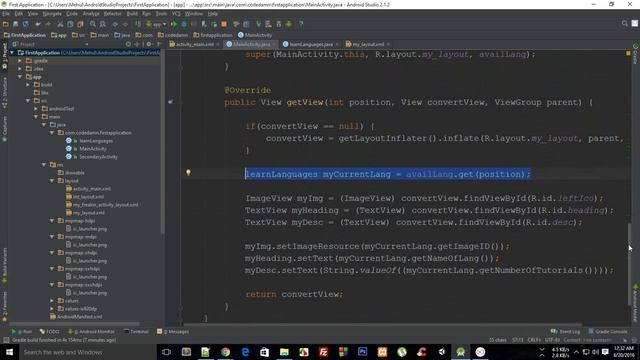This screenshot has height=360, width=640.
Task: Click the editor vertical scrollbar thumb
Action: [x=629, y=264]
